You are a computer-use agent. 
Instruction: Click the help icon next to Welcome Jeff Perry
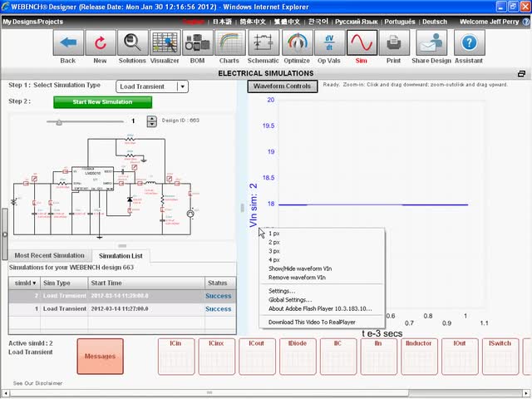pos(526,22)
